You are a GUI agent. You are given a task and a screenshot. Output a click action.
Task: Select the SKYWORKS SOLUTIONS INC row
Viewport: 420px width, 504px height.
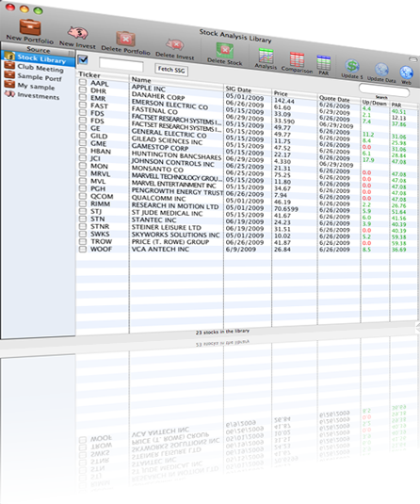tap(175, 235)
